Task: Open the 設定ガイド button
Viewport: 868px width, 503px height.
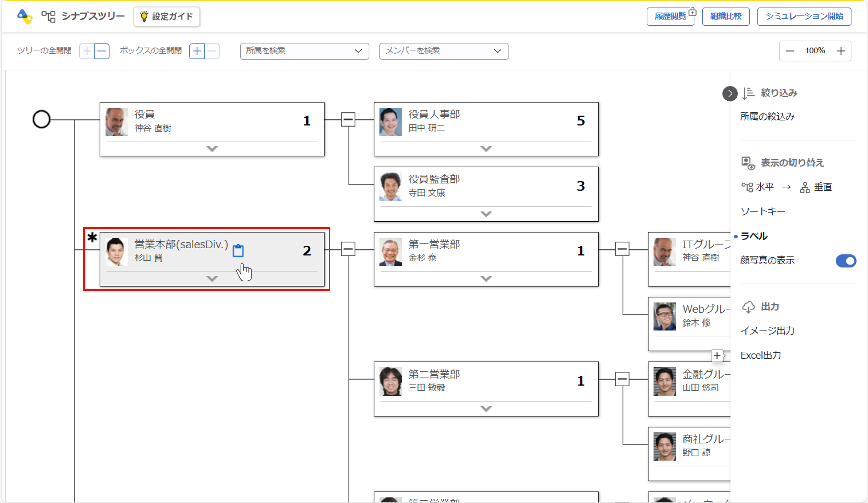Action: point(166,16)
